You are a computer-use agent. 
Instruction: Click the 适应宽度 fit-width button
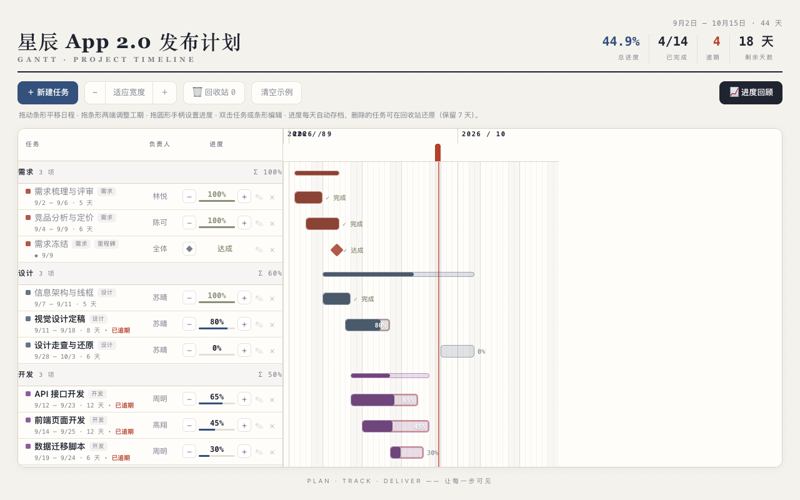point(129,92)
